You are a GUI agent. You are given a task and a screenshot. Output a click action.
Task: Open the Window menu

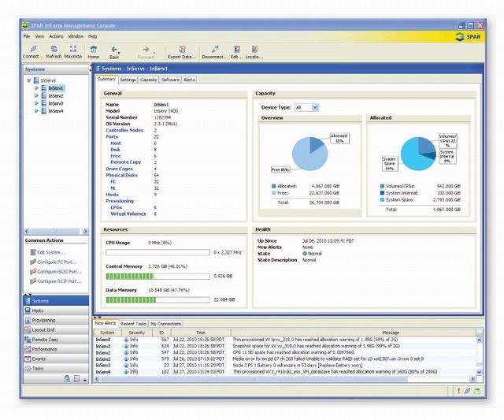[76, 36]
